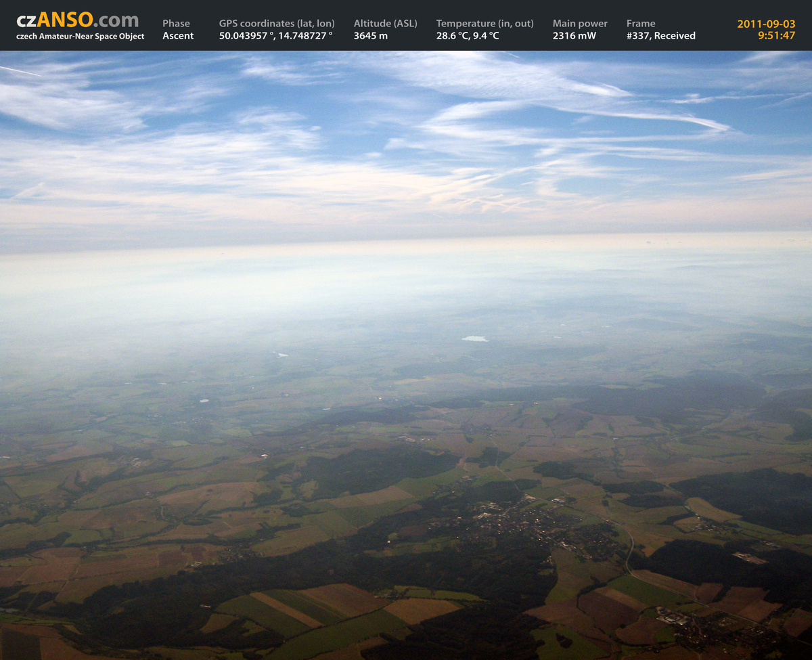Click the 'czech Amateur-Near Space Object' tagline
812x660 pixels.
coord(81,37)
